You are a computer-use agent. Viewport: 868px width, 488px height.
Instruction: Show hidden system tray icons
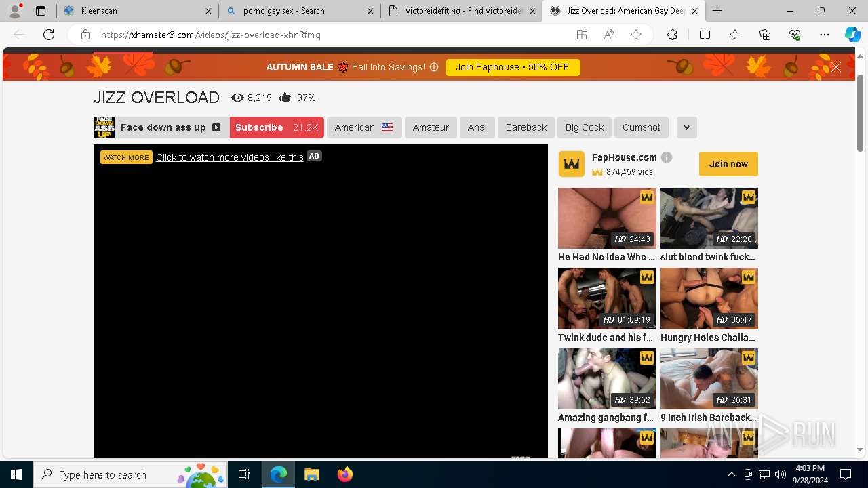click(x=731, y=474)
